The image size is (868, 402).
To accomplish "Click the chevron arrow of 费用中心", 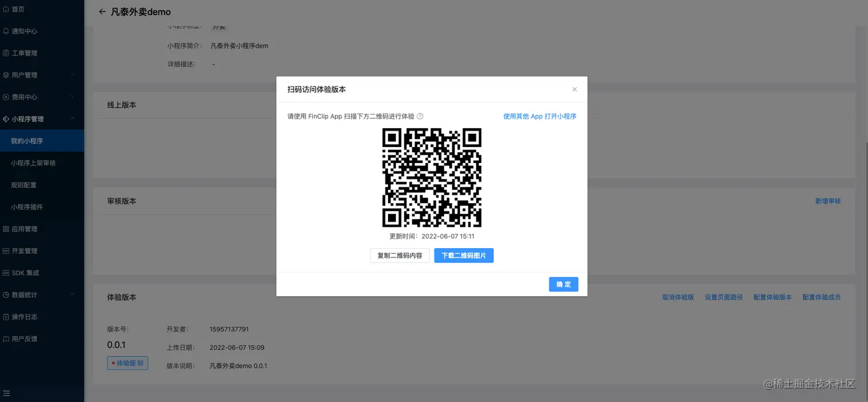I will click(x=72, y=97).
